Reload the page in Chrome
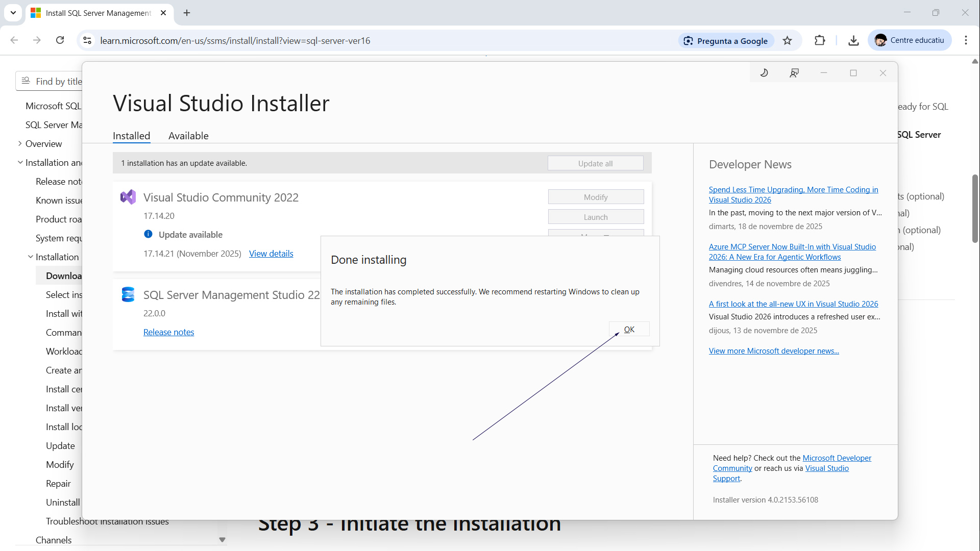The height and width of the screenshot is (551, 980). 60,40
